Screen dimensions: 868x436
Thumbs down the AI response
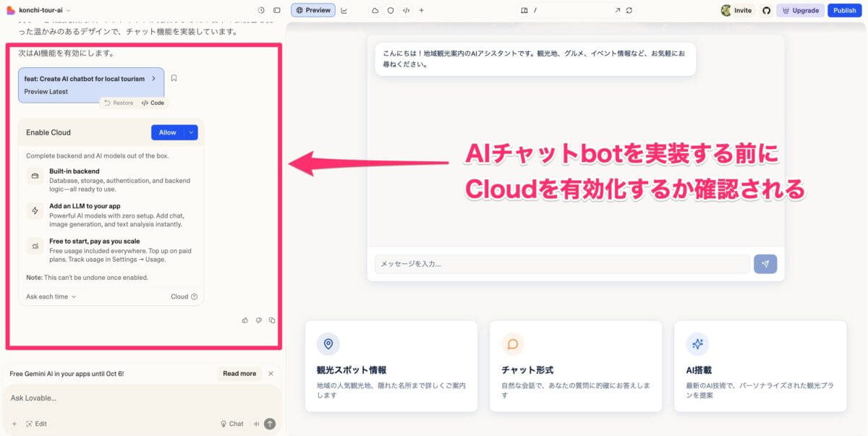(259, 320)
